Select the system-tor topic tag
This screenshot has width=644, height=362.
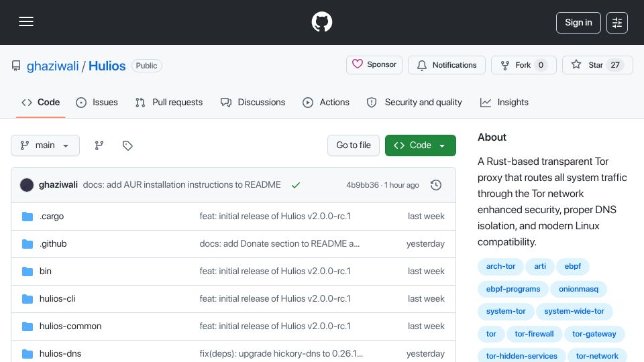506,311
